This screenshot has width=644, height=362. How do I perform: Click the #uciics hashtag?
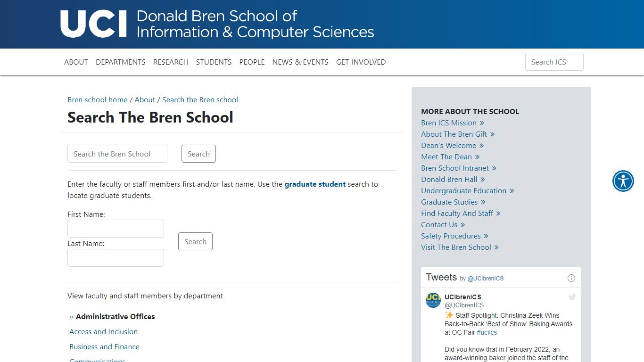(x=487, y=332)
